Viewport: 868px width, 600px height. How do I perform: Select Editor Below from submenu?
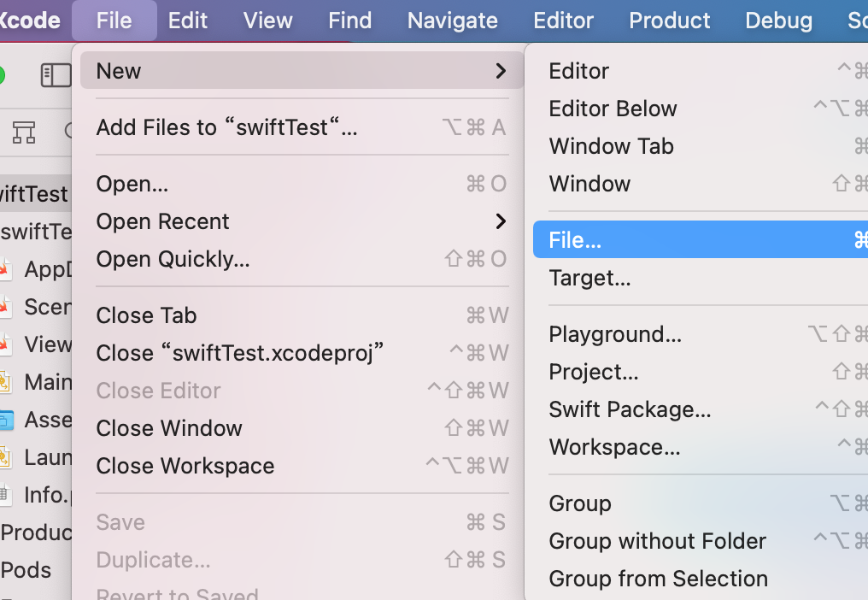tap(701, 109)
